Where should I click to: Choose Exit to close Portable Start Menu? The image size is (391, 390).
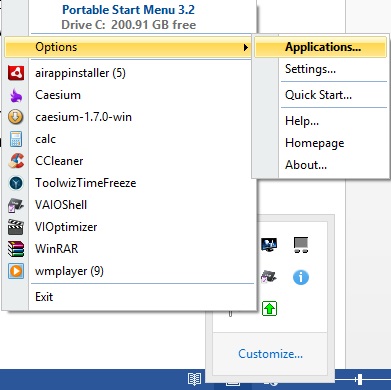click(44, 297)
